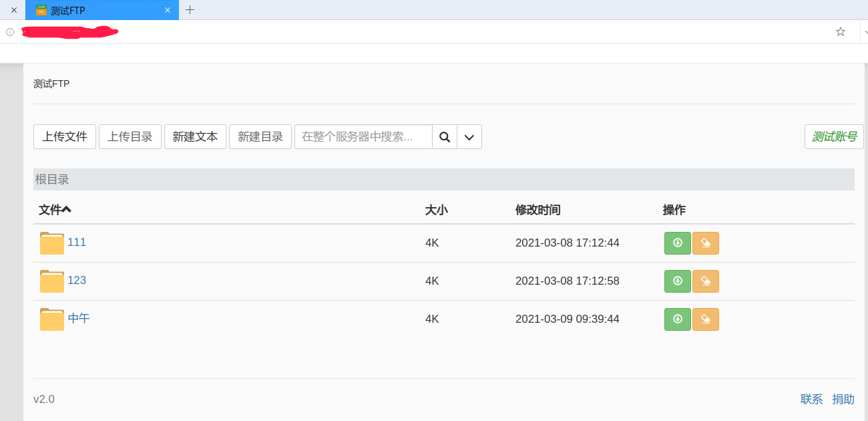This screenshot has height=421, width=868.
Task: Download the 111 folder
Action: pyautogui.click(x=678, y=243)
